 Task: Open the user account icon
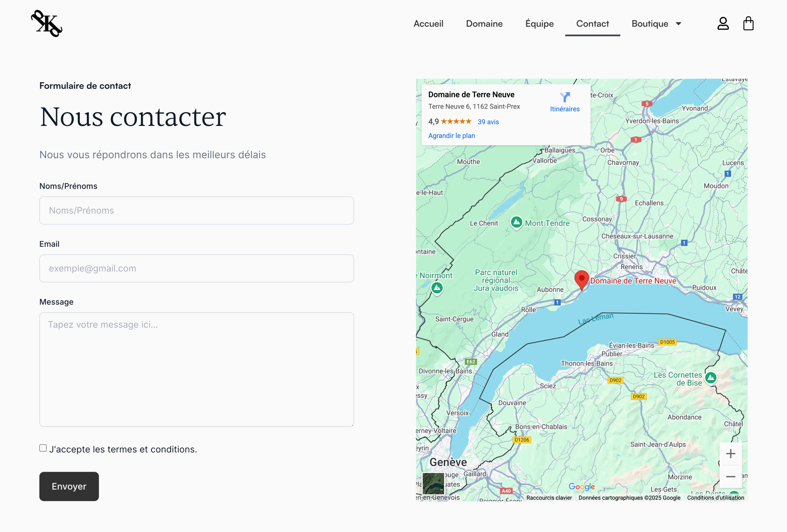click(723, 24)
